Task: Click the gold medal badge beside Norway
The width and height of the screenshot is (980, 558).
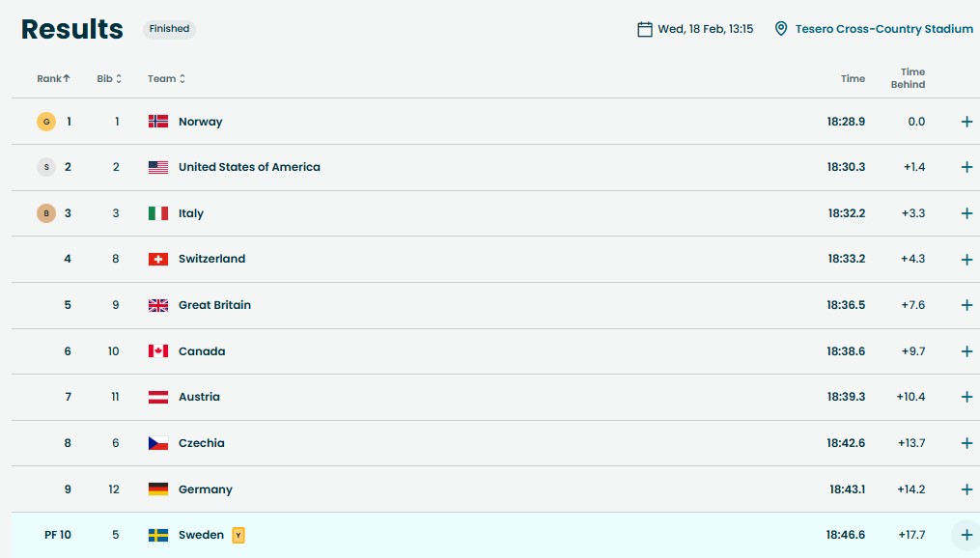Action: point(46,122)
